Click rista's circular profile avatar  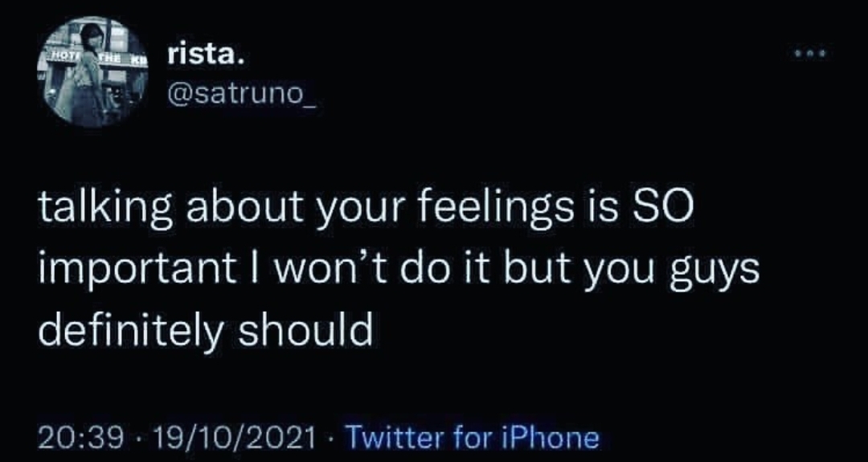[92, 72]
